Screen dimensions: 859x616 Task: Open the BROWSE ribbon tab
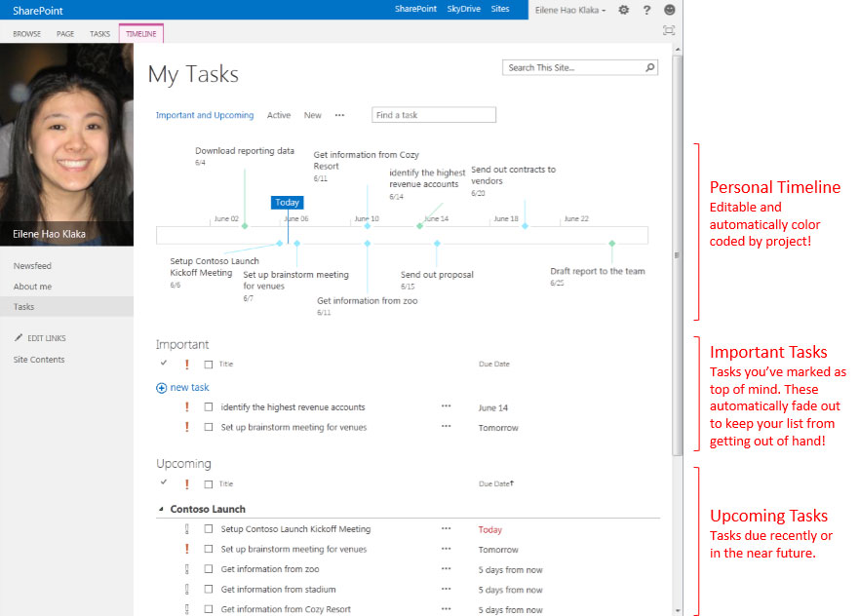[26, 32]
